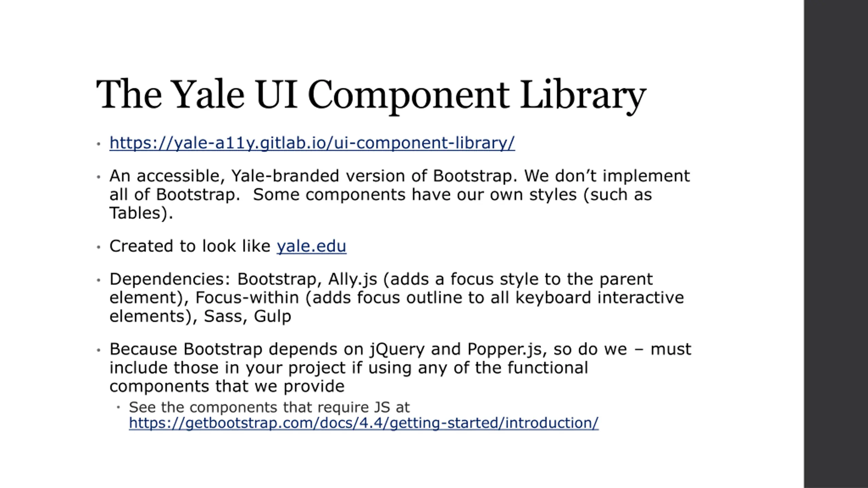
Task: Open the yale-a11y.gitlab.io ui-component-library link
Action: pos(312,143)
